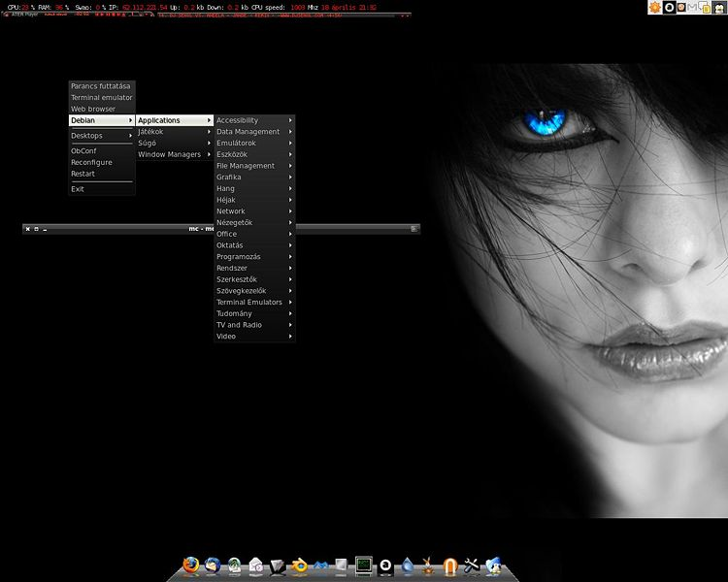Start Blender from the dock

point(300,565)
